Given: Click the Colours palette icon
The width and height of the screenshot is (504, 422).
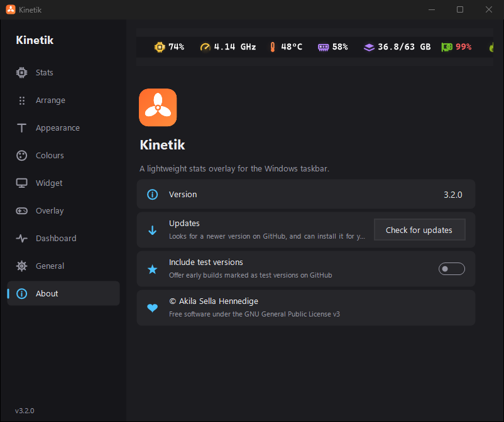Looking at the screenshot, I should 22,156.
